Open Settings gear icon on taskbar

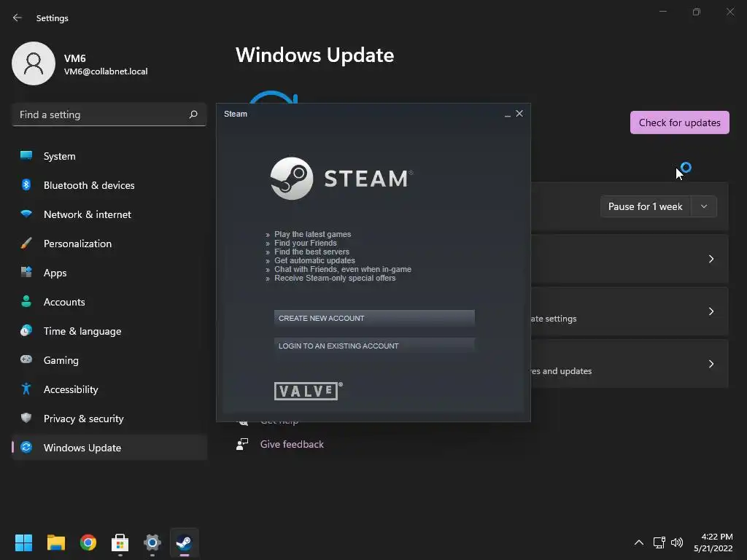coord(152,542)
